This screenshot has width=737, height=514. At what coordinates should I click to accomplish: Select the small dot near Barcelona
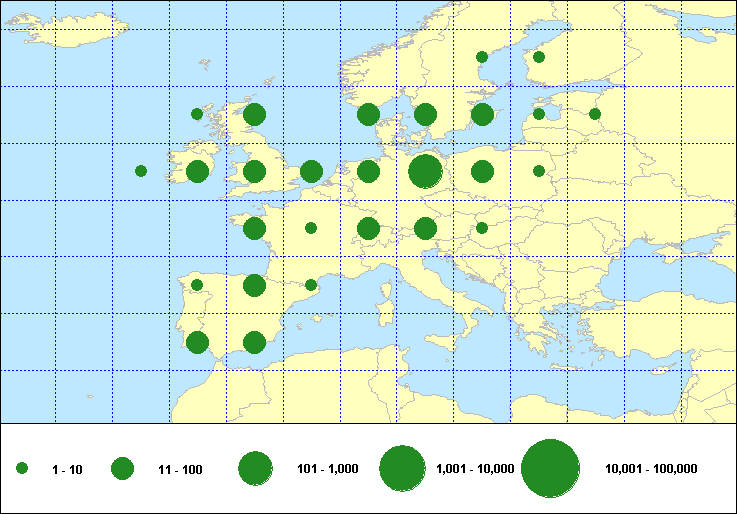(311, 285)
